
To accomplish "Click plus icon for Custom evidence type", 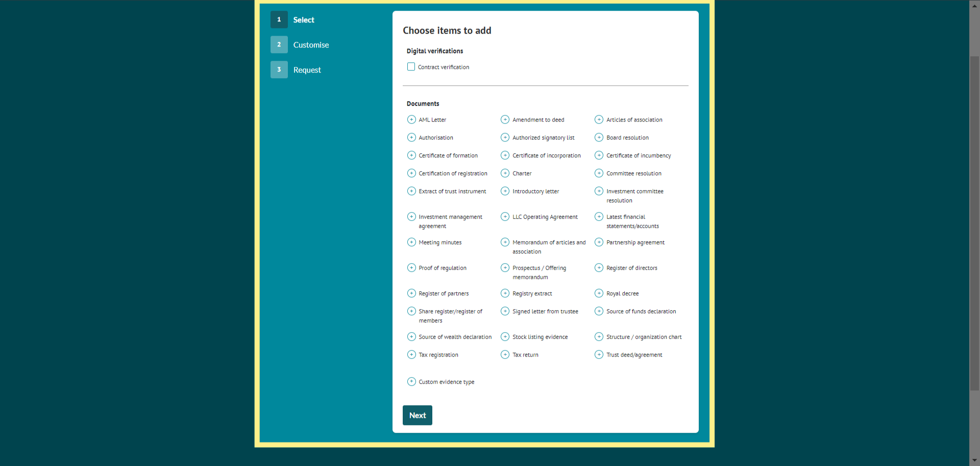I will tap(411, 382).
